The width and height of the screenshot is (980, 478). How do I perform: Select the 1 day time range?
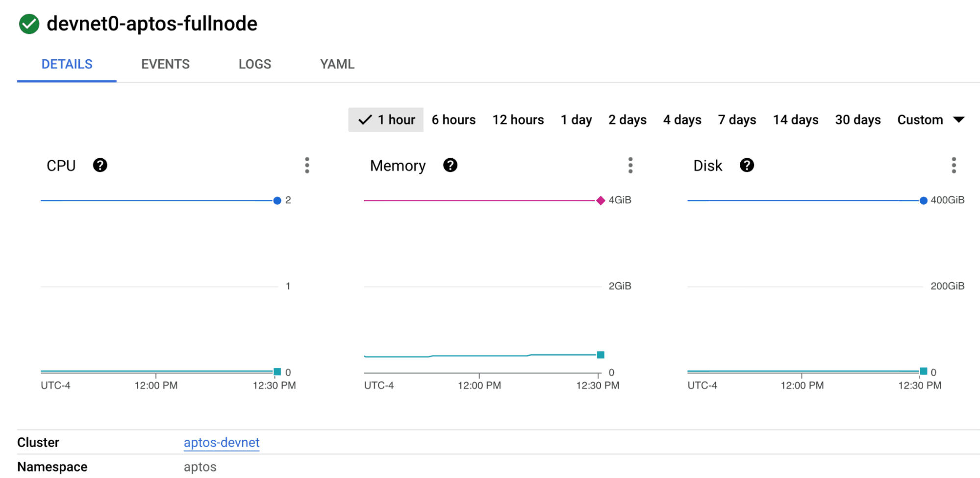tap(576, 119)
